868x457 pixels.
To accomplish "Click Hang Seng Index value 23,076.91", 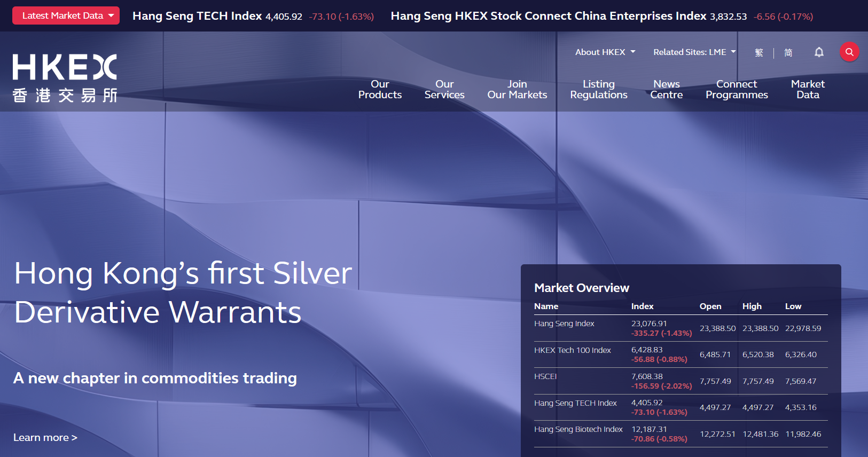I will [649, 324].
